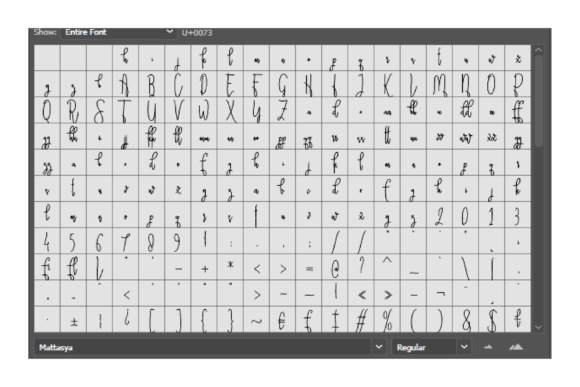Select the backslash glyph

465,267
